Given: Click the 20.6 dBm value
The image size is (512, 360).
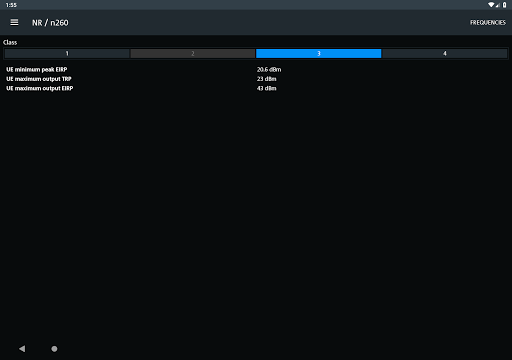Looking at the screenshot, I should 269,69.
